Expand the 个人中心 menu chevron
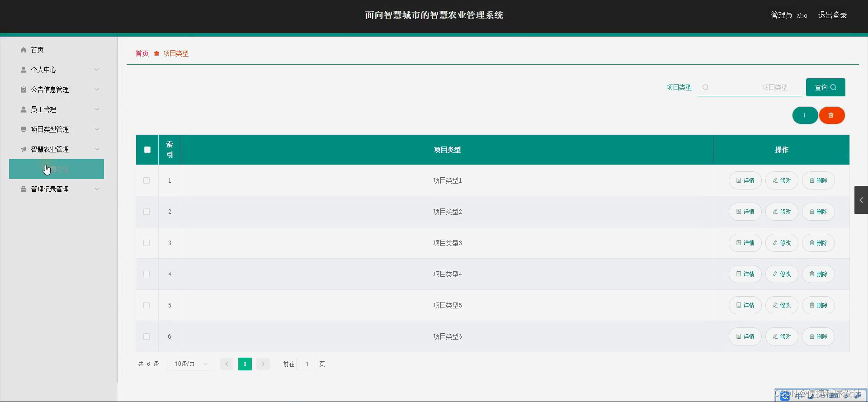This screenshot has height=402, width=868. pos(97,70)
